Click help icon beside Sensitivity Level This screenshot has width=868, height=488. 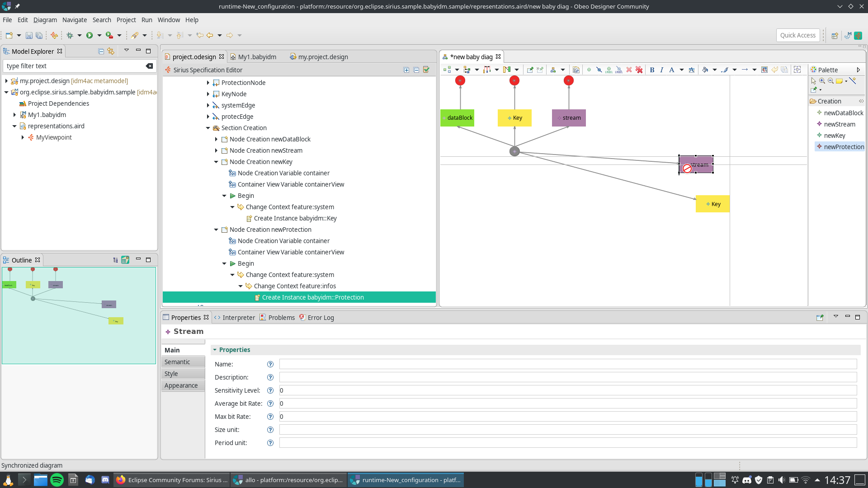[x=270, y=390]
